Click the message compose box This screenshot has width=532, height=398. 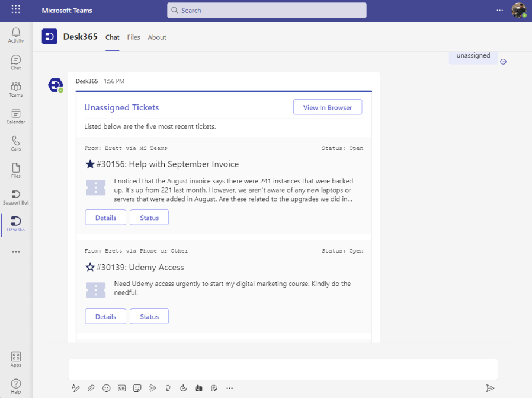283,370
